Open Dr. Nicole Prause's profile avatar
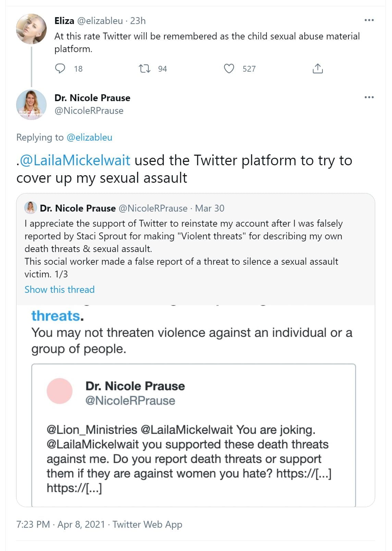392x551 pixels. tap(31, 105)
